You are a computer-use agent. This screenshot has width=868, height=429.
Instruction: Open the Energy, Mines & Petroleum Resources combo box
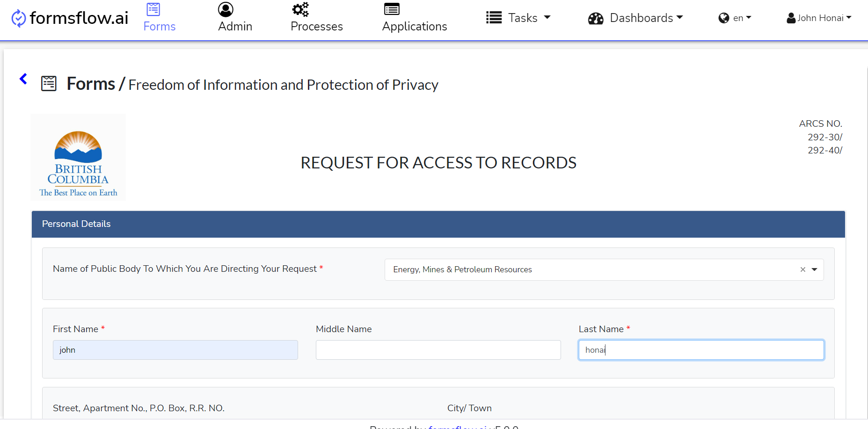tap(604, 269)
